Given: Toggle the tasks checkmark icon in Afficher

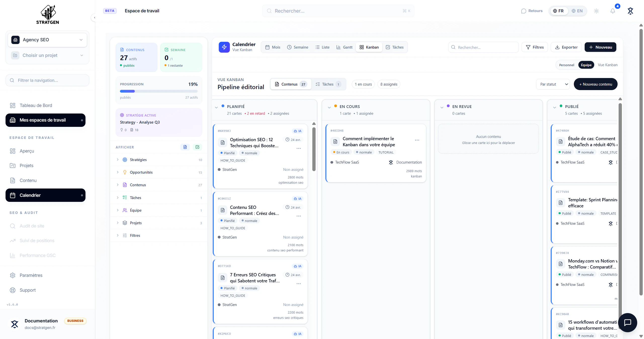Looking at the screenshot, I should pyautogui.click(x=197, y=147).
